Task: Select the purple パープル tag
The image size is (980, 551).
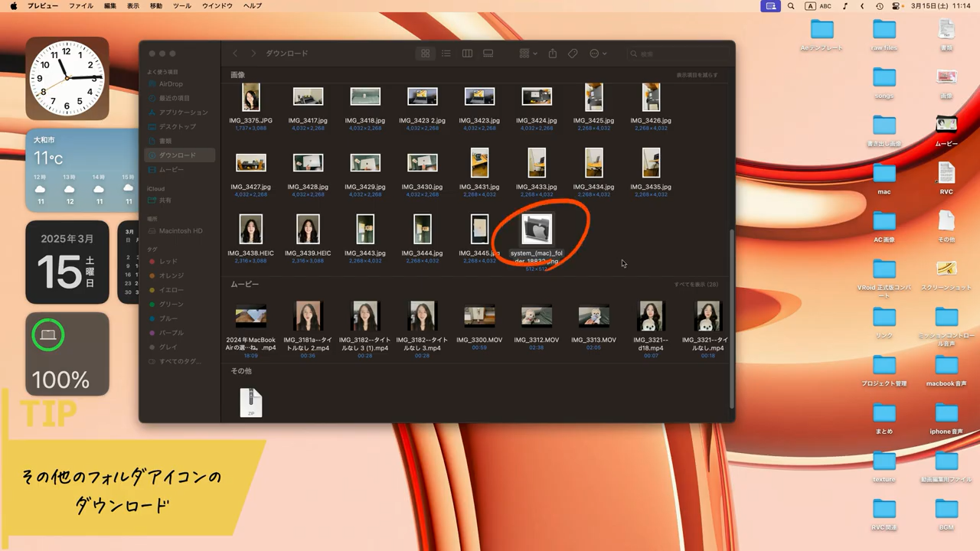Action: (171, 333)
